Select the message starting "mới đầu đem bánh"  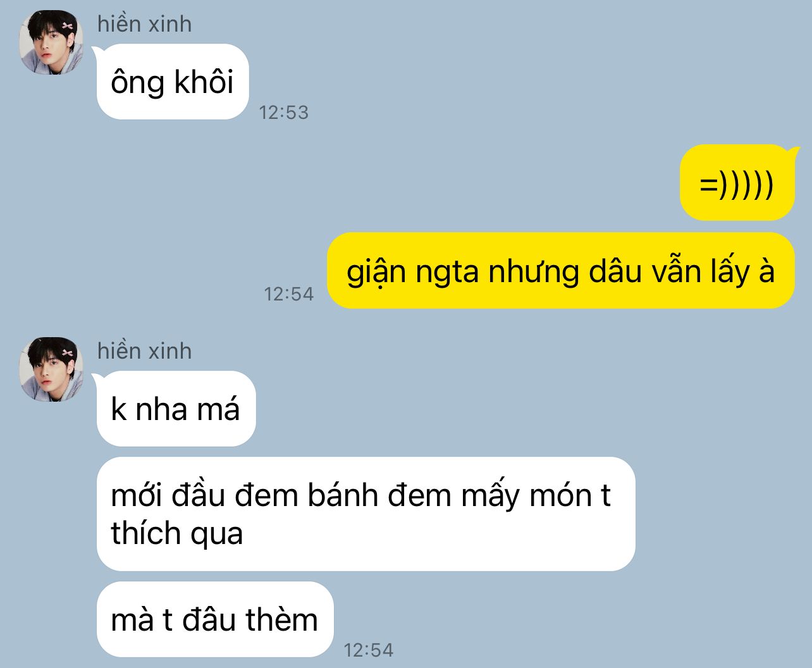(x=366, y=514)
